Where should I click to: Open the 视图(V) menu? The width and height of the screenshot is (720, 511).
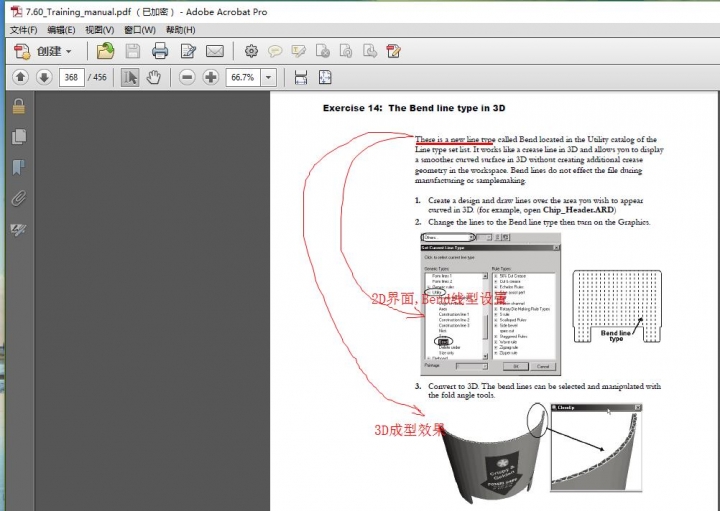tap(99, 30)
